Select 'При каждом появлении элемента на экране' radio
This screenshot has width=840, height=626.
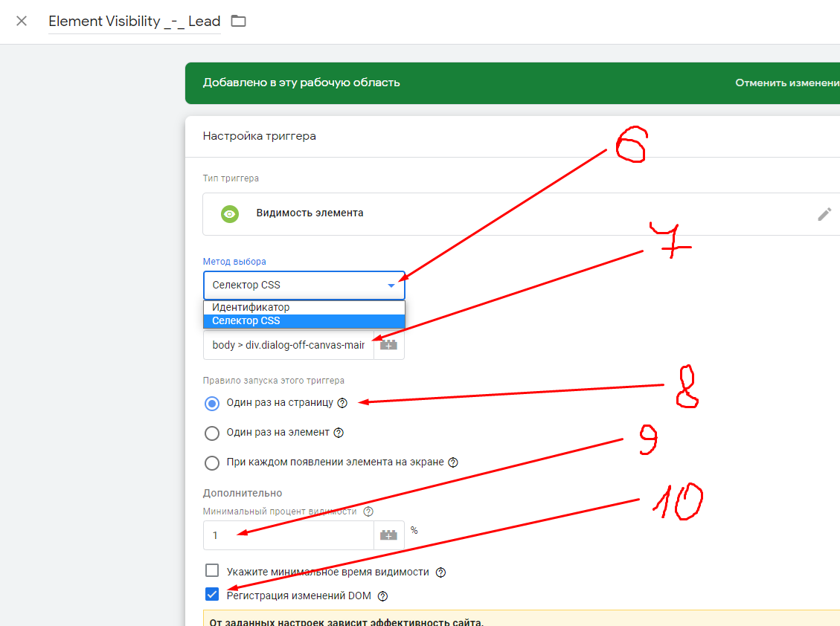[x=212, y=462]
